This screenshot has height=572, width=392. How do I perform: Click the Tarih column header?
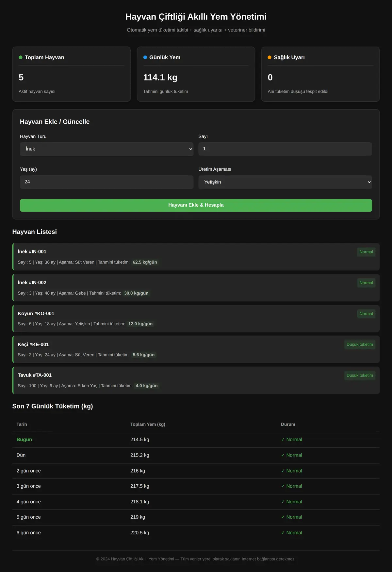click(22, 424)
